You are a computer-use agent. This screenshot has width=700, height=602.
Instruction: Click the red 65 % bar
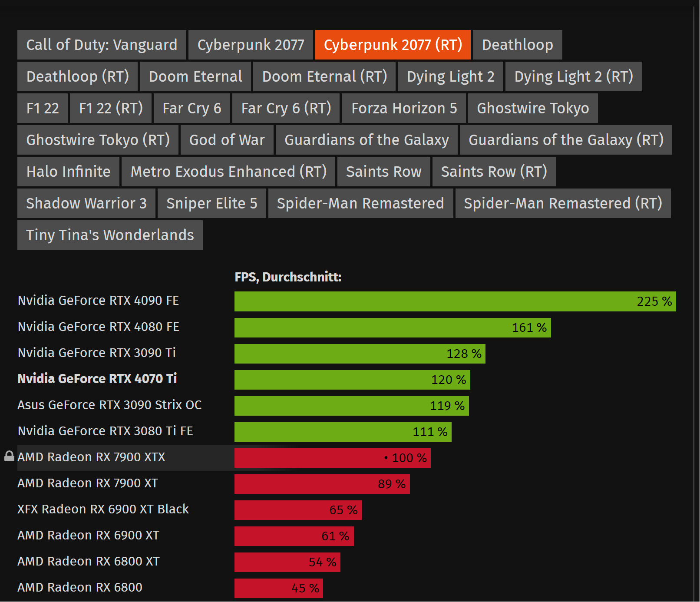click(298, 510)
